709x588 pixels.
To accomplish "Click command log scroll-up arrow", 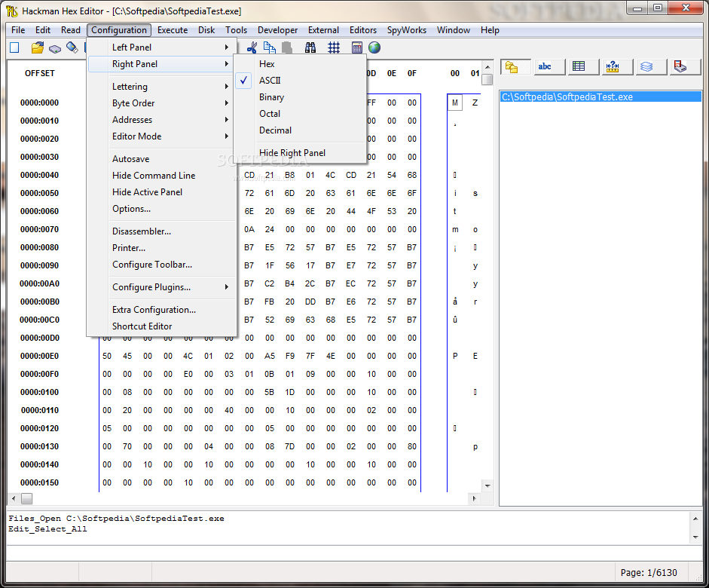I will pyautogui.click(x=695, y=519).
